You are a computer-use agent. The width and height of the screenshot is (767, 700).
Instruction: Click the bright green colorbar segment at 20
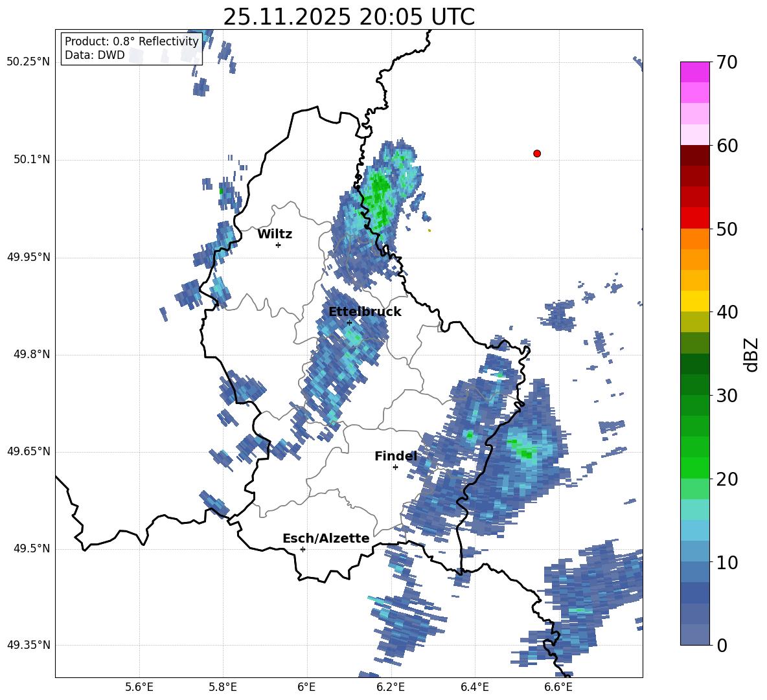point(694,468)
